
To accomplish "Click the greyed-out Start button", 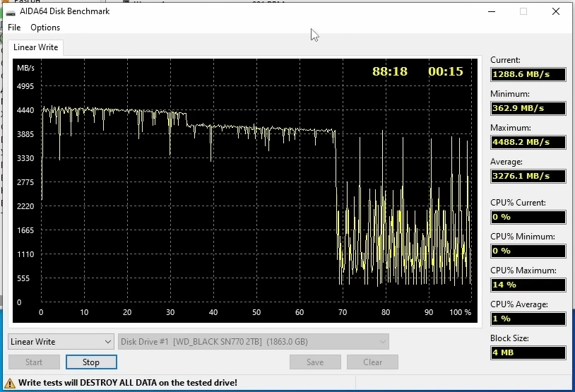I will (x=34, y=362).
